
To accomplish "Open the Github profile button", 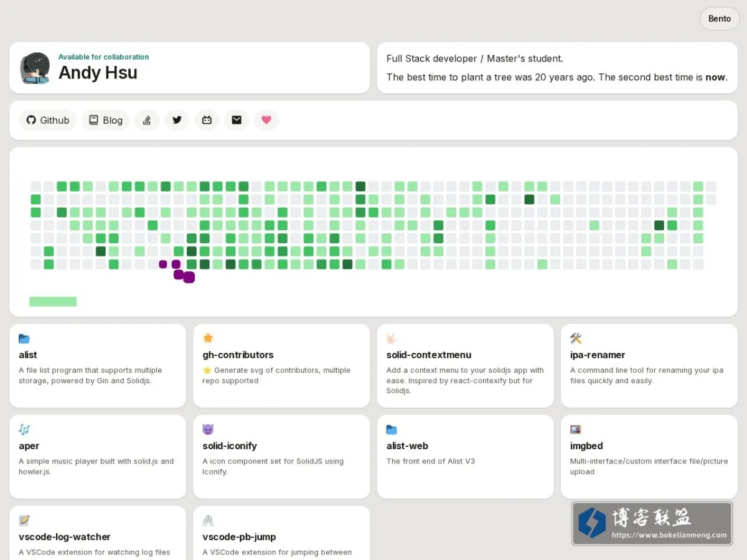I will pyautogui.click(x=47, y=120).
